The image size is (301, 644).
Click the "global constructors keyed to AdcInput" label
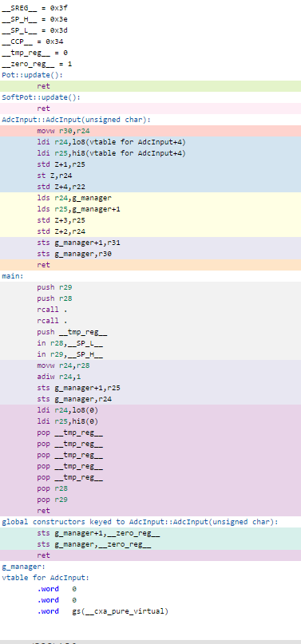point(141,522)
